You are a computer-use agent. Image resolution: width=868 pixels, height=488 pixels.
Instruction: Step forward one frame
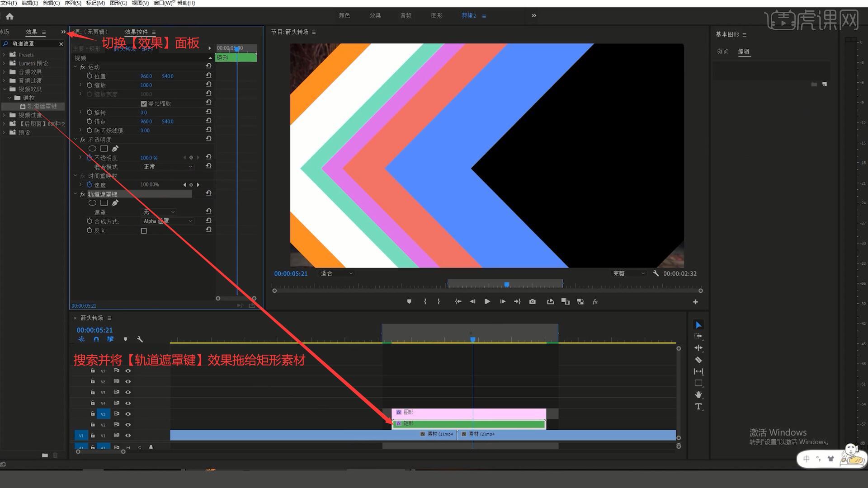(503, 301)
